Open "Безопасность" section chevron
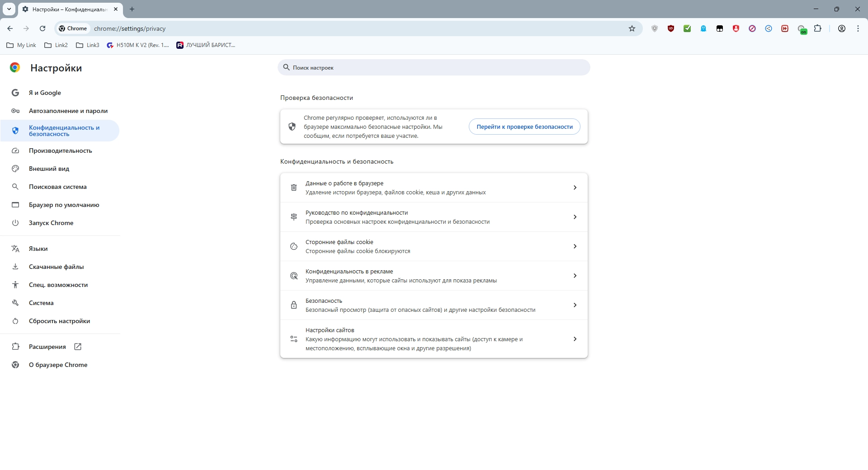 (x=575, y=305)
